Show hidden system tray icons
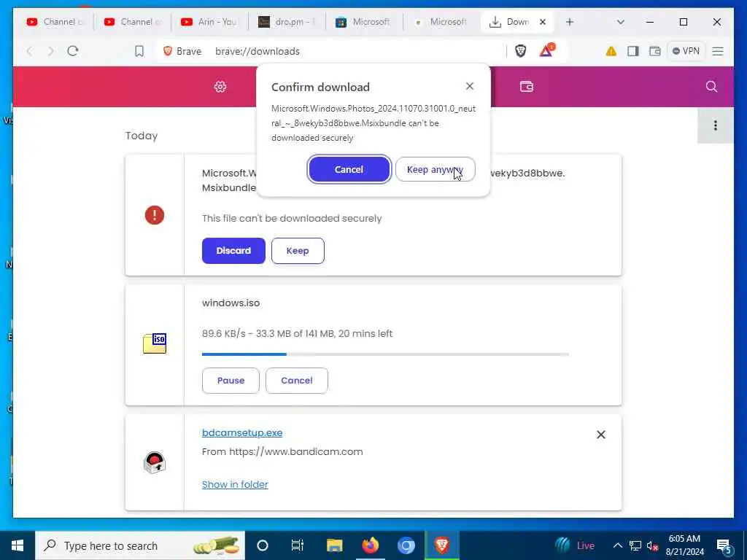This screenshot has height=560, width=747. [617, 545]
